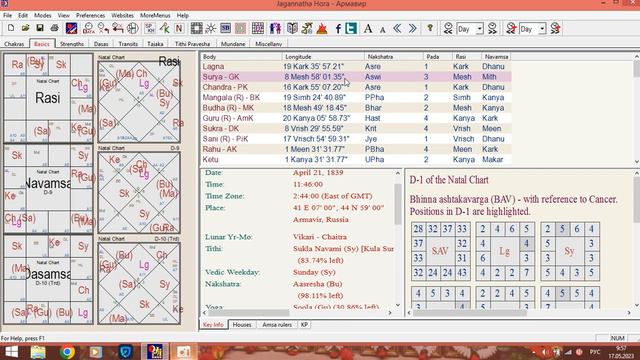Image resolution: width=640 pixels, height=360 pixels.
Task: Print the chart using printer icon
Action: [x=54, y=28]
